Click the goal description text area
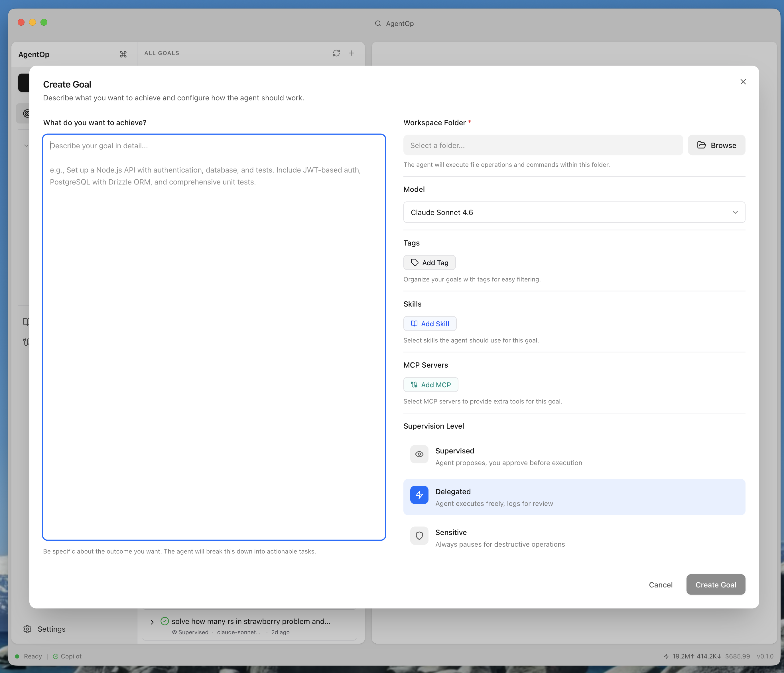This screenshot has height=673, width=784. 214,337
